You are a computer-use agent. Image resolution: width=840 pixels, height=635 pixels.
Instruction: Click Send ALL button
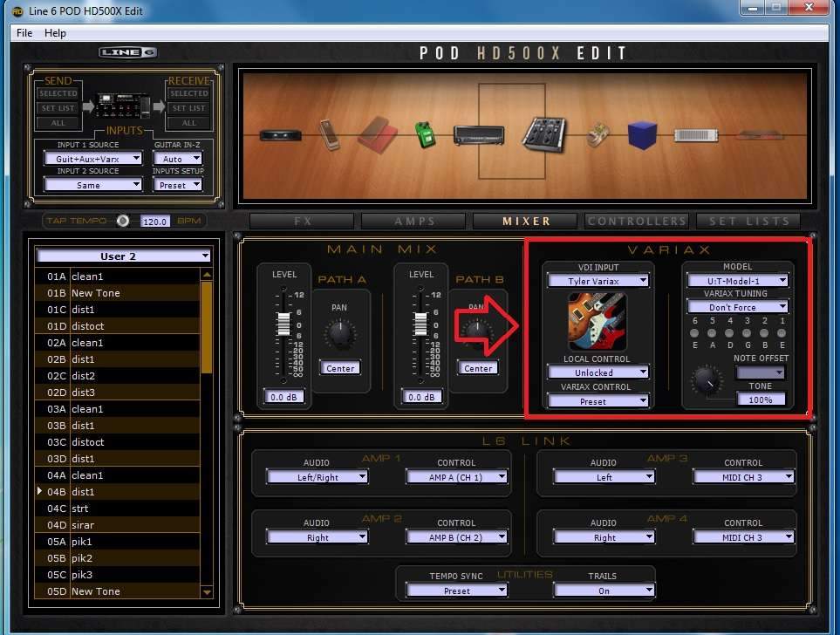tap(58, 123)
